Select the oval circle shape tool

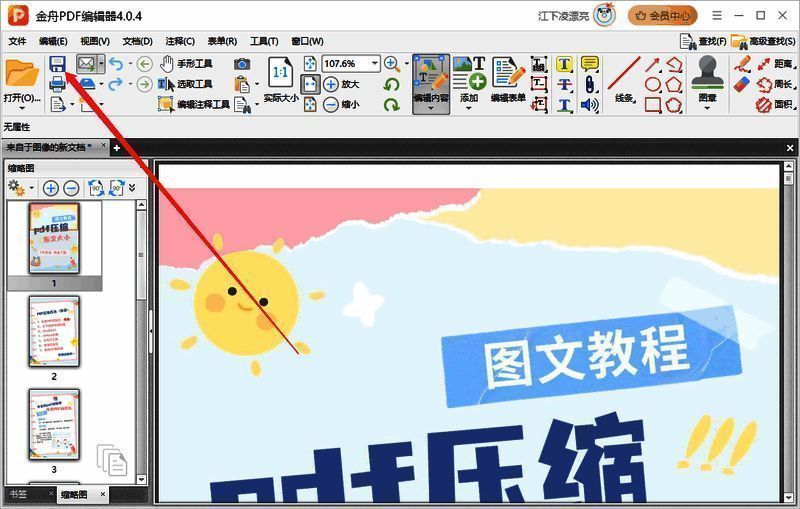click(x=653, y=84)
